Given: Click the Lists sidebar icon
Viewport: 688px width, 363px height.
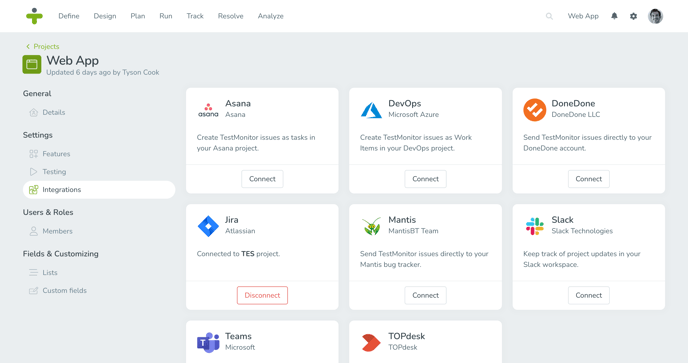Looking at the screenshot, I should click(33, 273).
